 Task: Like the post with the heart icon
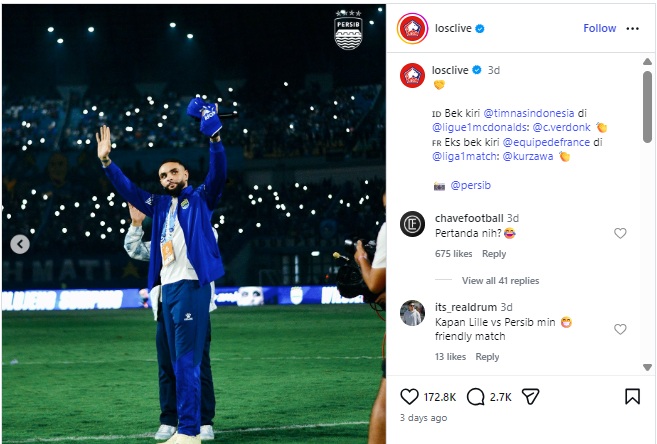409,397
